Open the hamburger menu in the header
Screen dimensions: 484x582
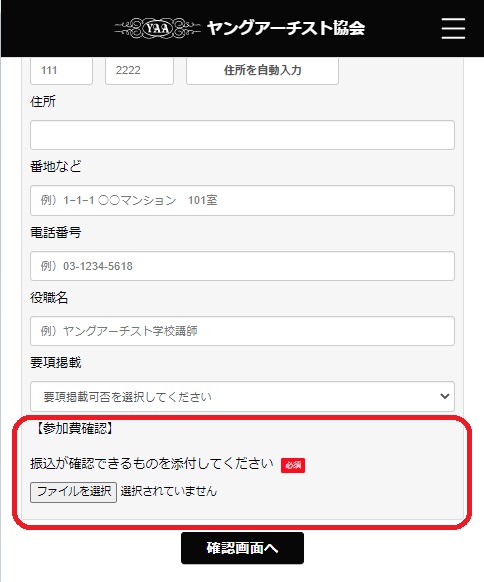[x=453, y=28]
